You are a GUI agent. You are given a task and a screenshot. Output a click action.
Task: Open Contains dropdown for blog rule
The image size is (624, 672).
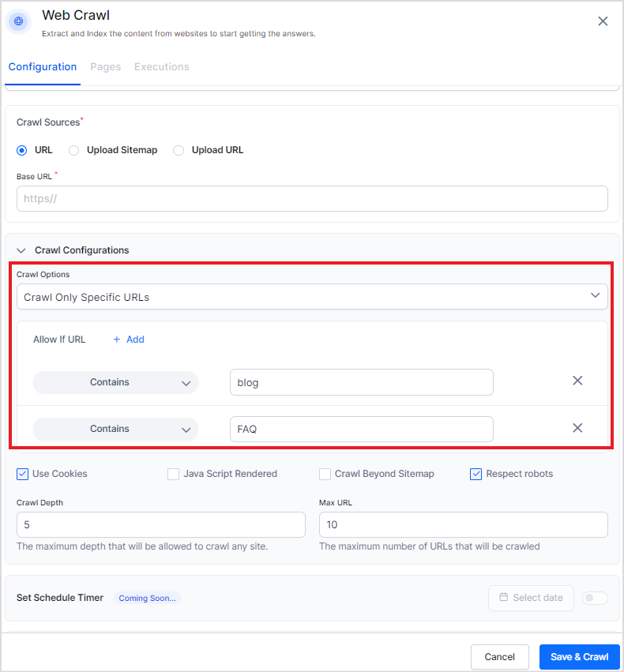(115, 382)
